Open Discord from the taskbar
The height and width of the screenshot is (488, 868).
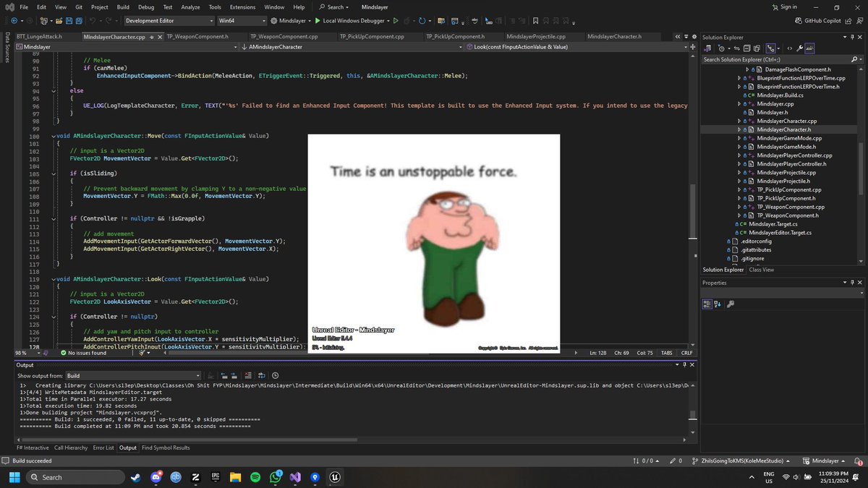point(156,477)
